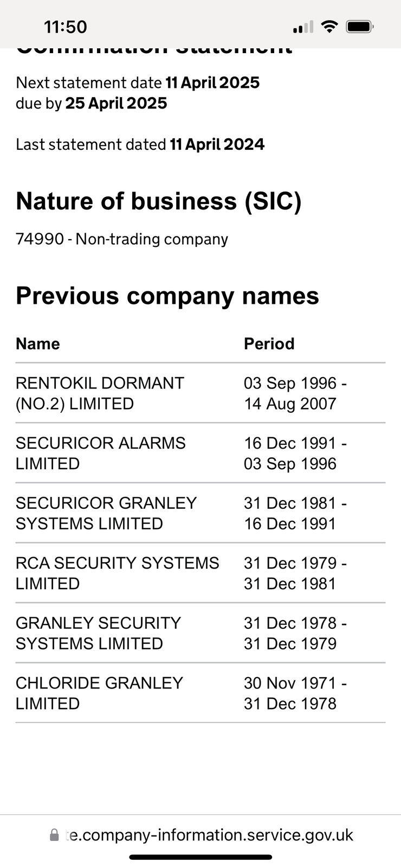This screenshot has height=868, width=401.
Task: Tap the company-information.service.gov.uk address field
Action: coord(209,834)
